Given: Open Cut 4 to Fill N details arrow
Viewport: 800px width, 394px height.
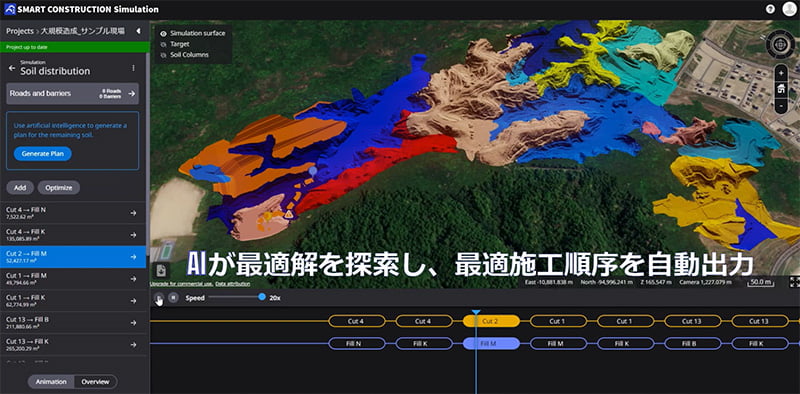Looking at the screenshot, I should [x=133, y=213].
